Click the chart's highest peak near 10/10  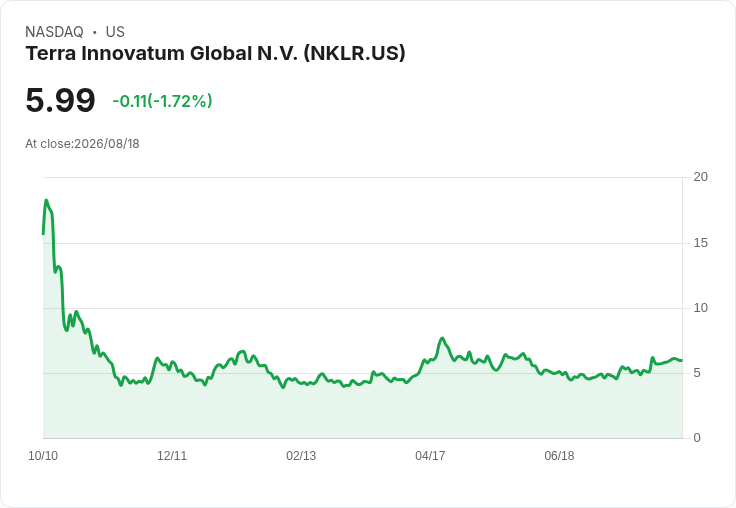point(46,200)
